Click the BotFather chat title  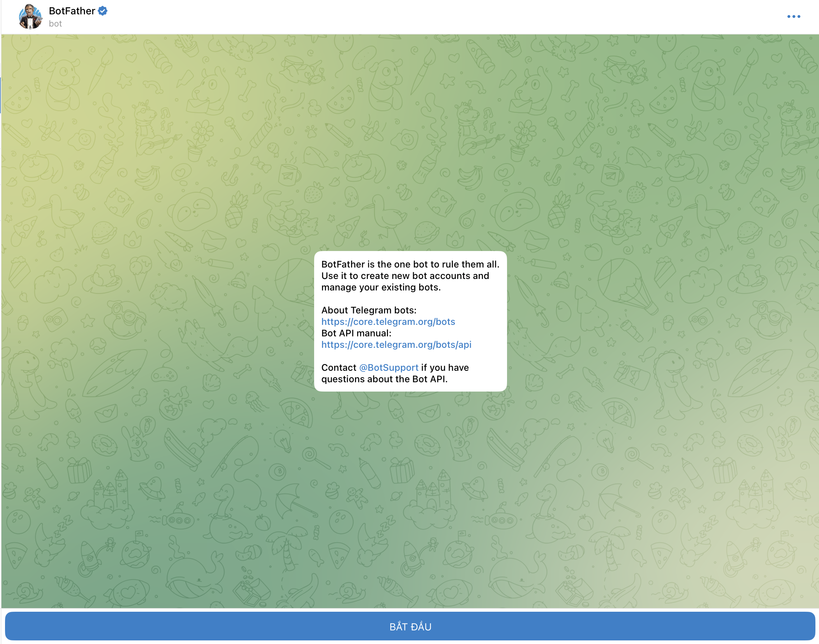[72, 11]
